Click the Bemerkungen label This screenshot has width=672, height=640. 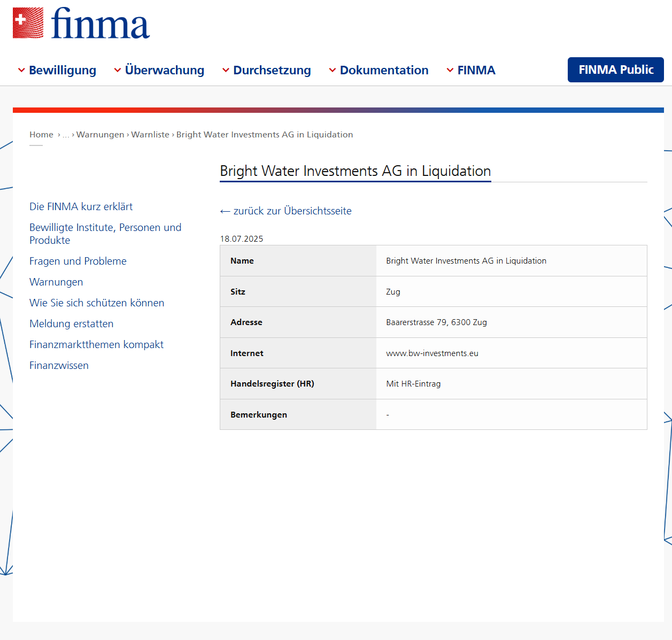259,415
